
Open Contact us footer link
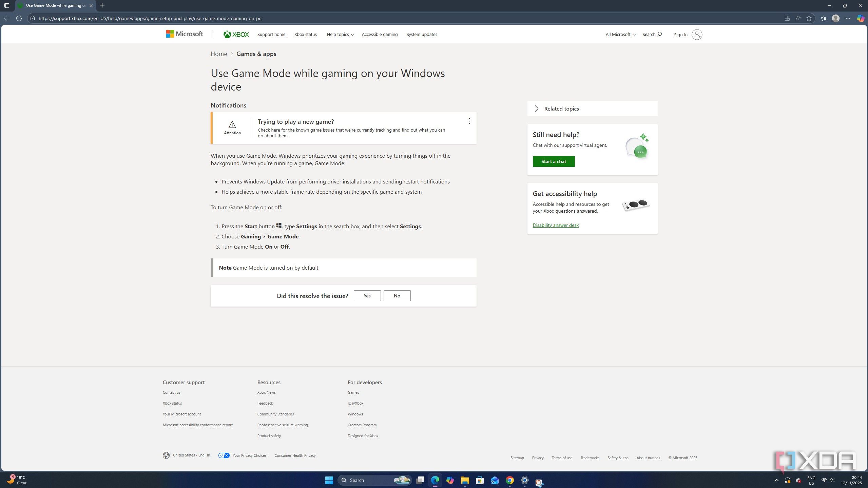tap(171, 392)
